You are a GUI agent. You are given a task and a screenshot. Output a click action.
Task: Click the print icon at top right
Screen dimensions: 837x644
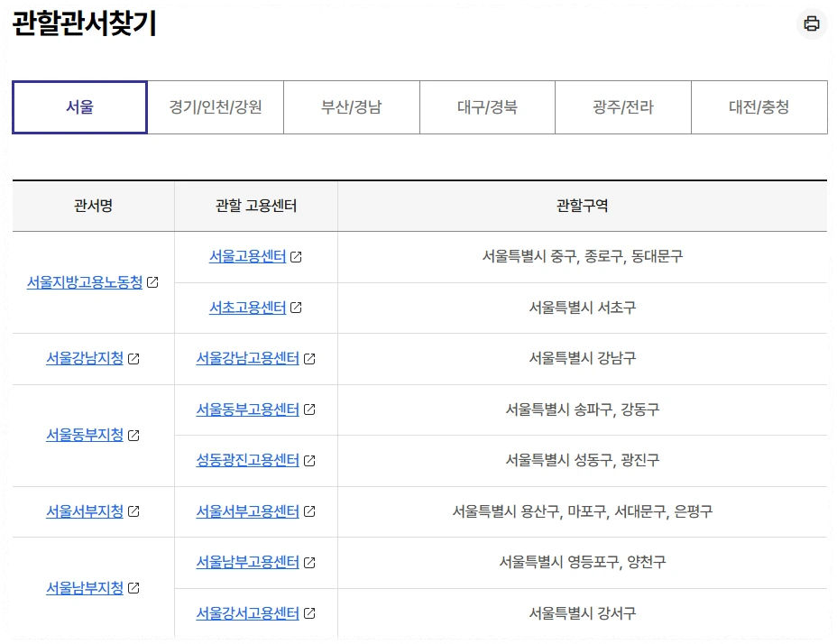coord(811,24)
